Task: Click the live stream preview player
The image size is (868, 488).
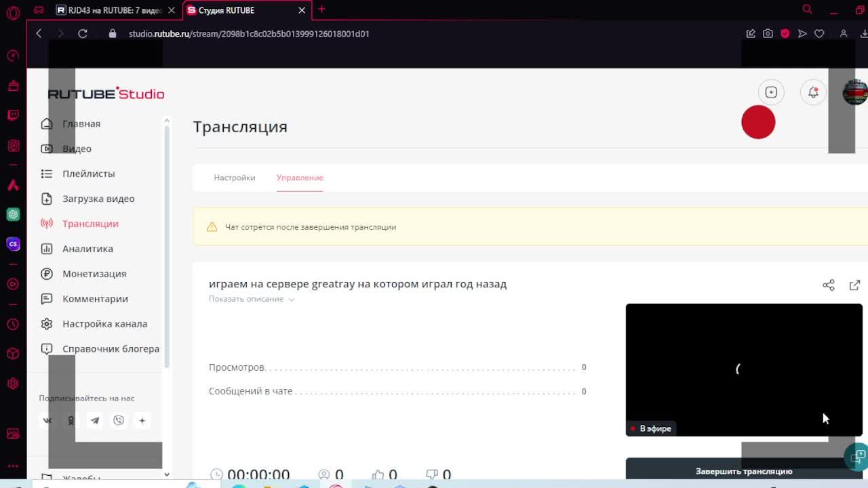Action: [x=744, y=369]
